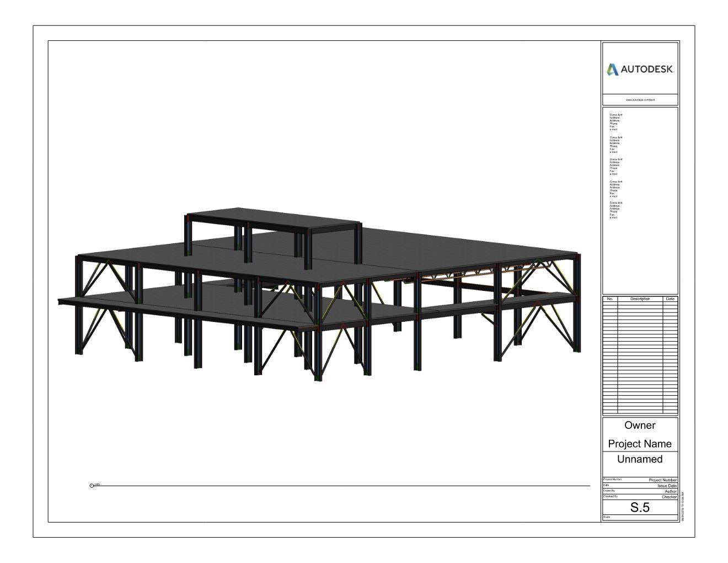Click the Description revision column header
Image resolution: width=728 pixels, height=563 pixels.
[640, 299]
